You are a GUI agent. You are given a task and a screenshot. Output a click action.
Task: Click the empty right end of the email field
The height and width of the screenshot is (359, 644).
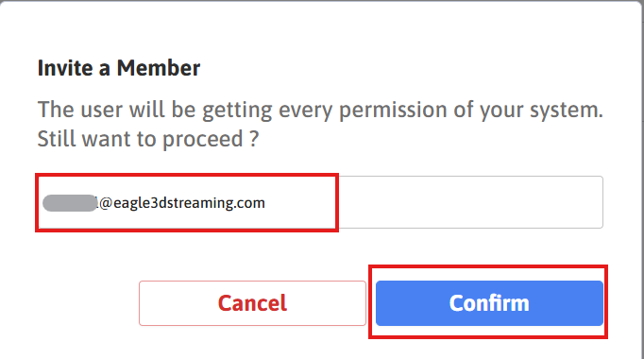click(470, 202)
